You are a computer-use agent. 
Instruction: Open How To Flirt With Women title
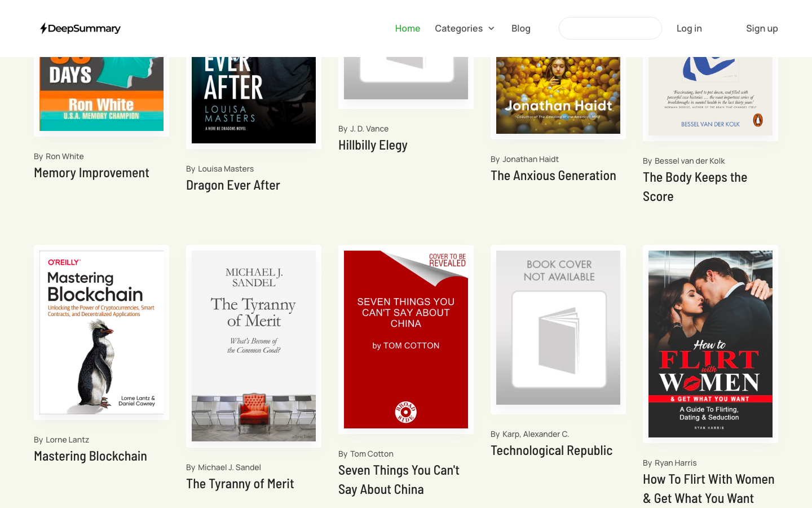coord(708,489)
